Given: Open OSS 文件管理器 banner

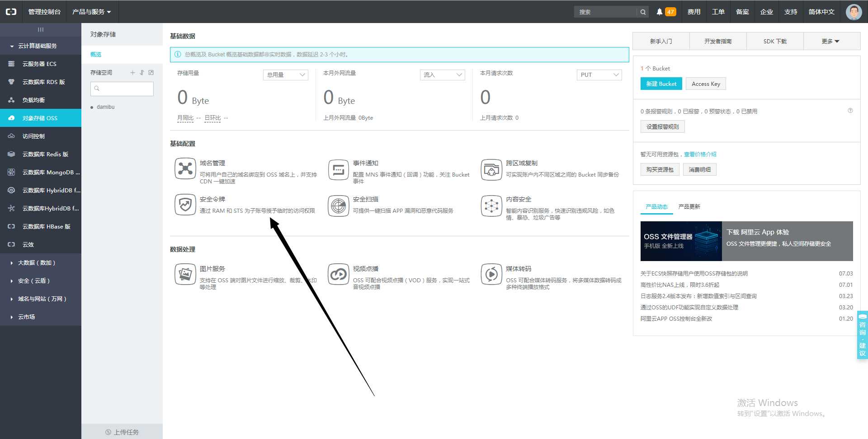Looking at the screenshot, I should (x=746, y=241).
